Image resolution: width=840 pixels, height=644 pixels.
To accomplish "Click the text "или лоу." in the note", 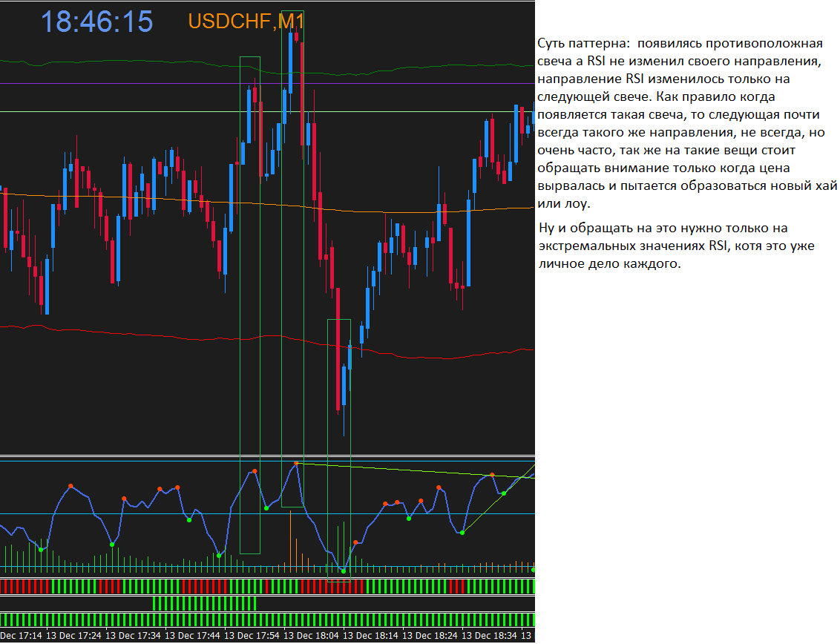I will point(563,203).
